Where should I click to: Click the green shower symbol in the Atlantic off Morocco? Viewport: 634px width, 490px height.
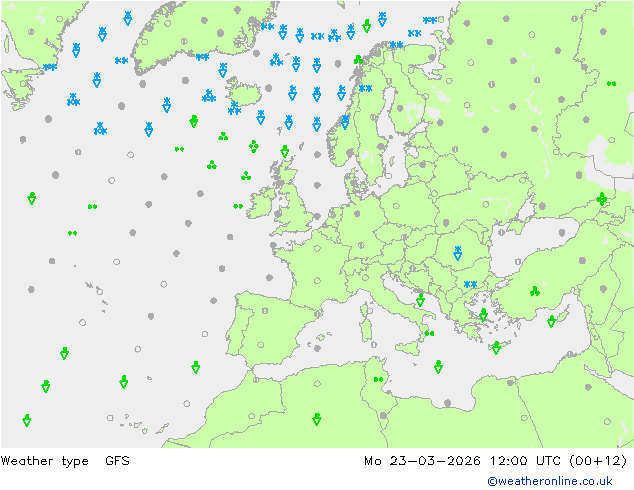point(196,367)
